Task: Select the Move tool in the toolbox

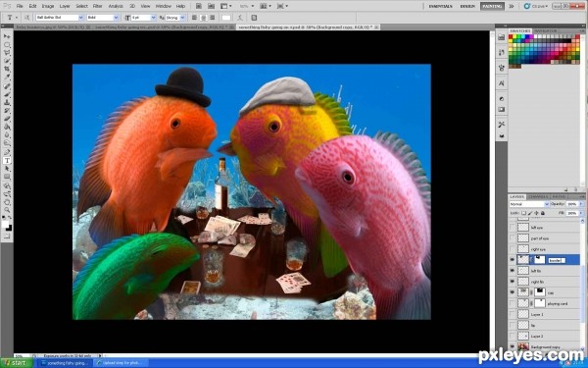Action: pyautogui.click(x=7, y=36)
